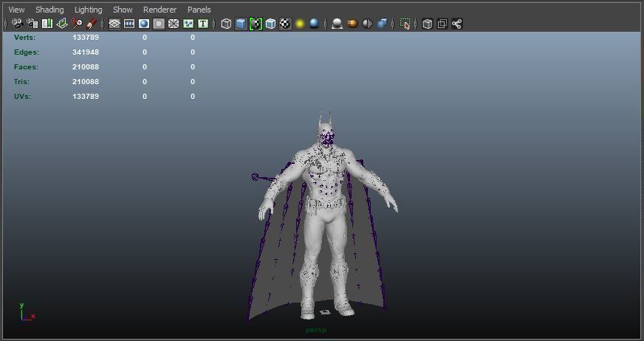Click the UVs: label

click(23, 97)
